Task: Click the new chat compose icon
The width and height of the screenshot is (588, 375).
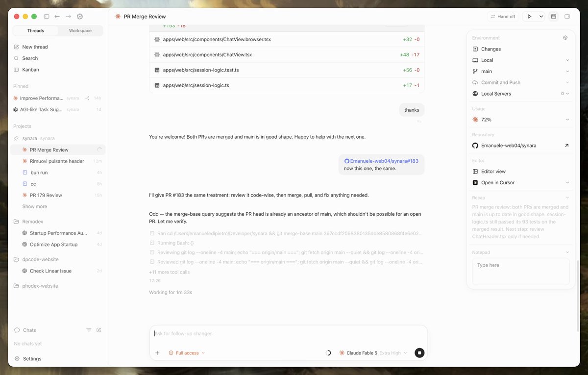Action: (99, 330)
